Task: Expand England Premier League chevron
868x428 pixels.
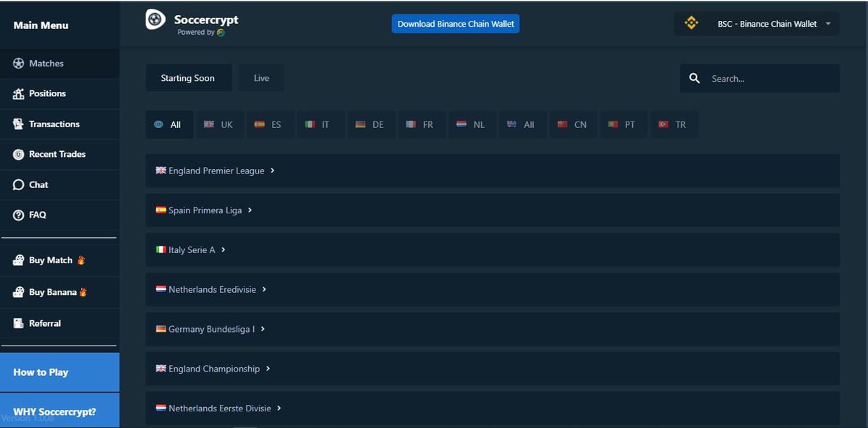Action: (x=273, y=171)
